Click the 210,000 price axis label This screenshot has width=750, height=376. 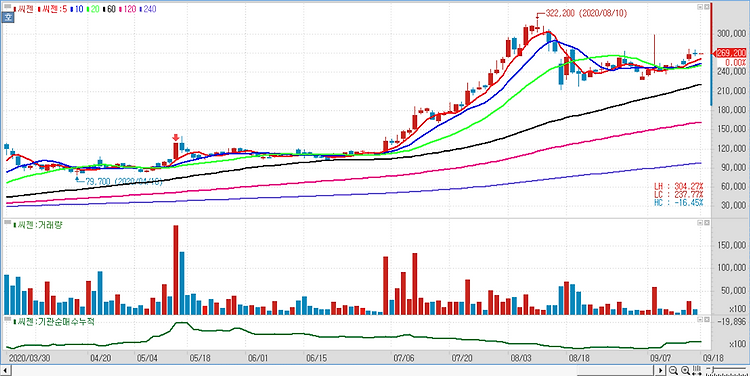731,91
